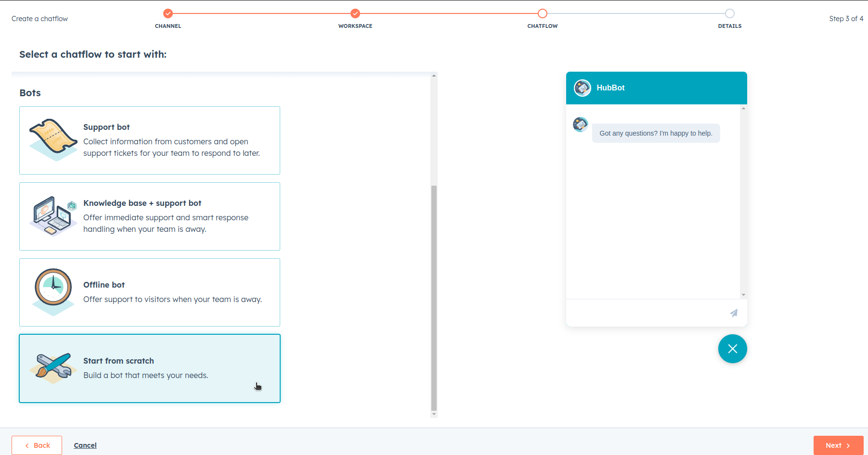Image resolution: width=868 pixels, height=455 pixels.
Task: Click the 'Step 3 of 4' text
Action: tap(846, 19)
